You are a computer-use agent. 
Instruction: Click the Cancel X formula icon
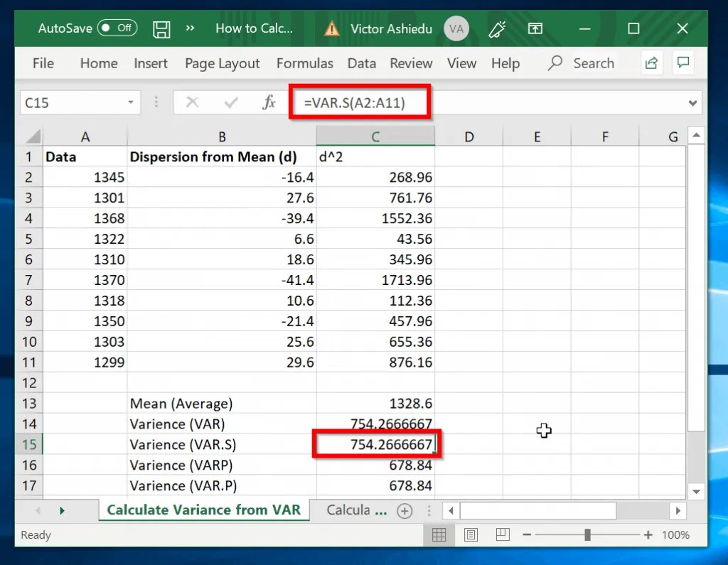192,102
